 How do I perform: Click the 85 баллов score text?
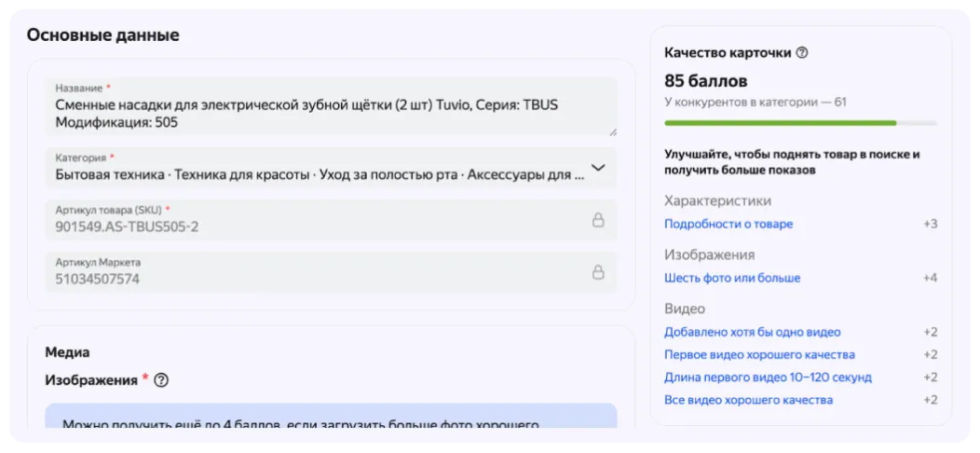[x=705, y=81]
